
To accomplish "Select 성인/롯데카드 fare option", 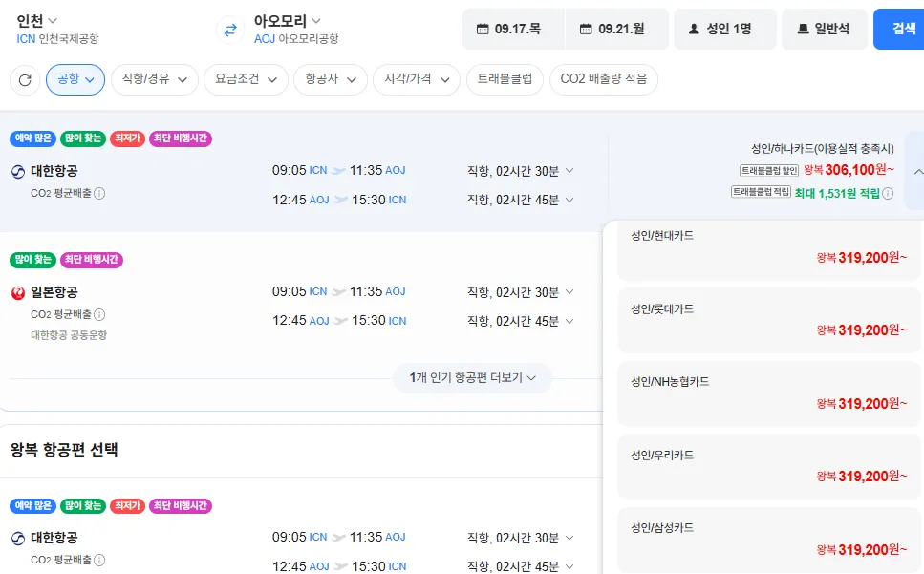I will [x=769, y=321].
